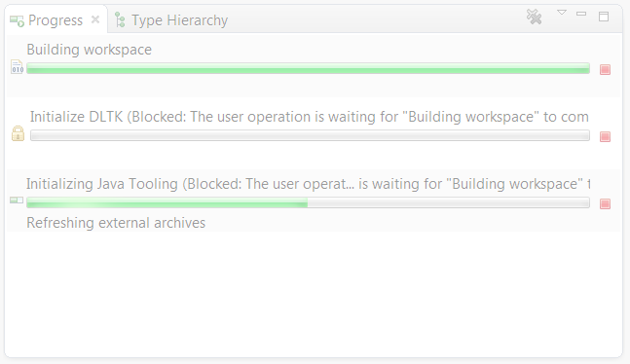Click the Java Tooling half-filled progress bar
This screenshot has height=364, width=630.
(x=308, y=202)
